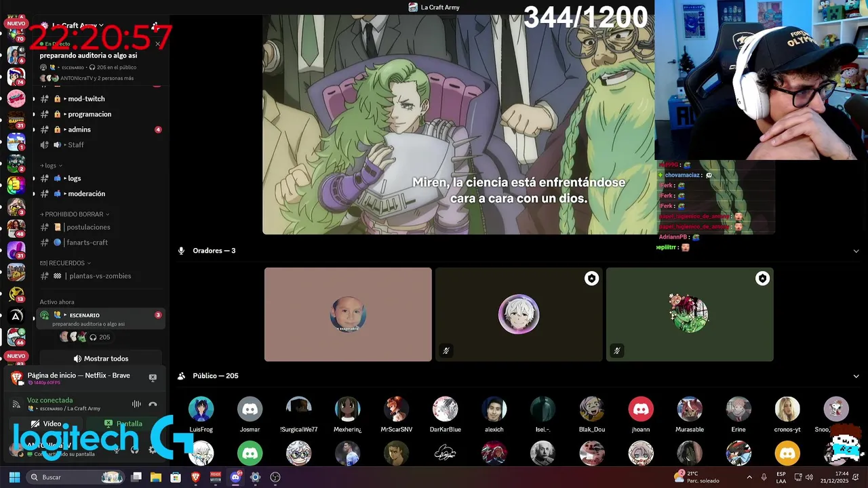868x488 pixels.
Task: Click the shared anime stream video
Action: pyautogui.click(x=458, y=125)
